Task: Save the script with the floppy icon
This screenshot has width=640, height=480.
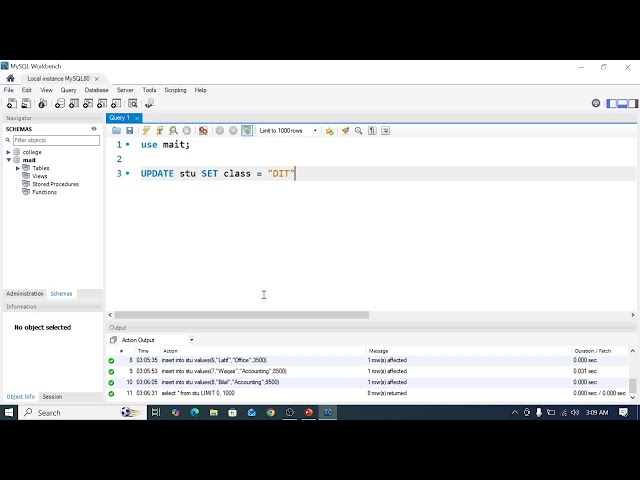Action: point(129,131)
